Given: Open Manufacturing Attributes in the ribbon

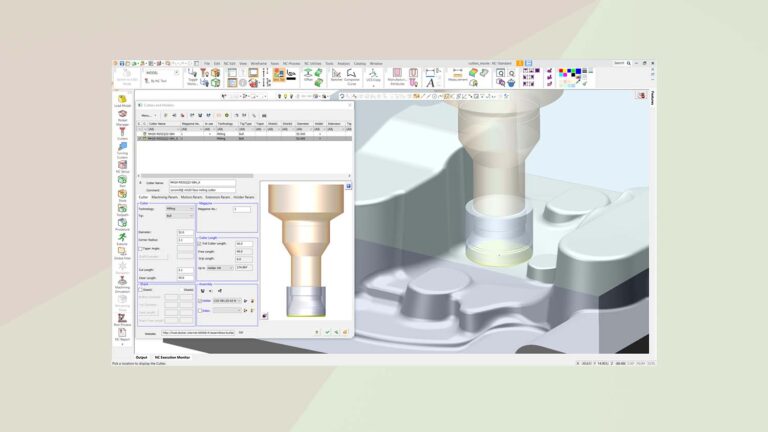Looking at the screenshot, I should (397, 77).
